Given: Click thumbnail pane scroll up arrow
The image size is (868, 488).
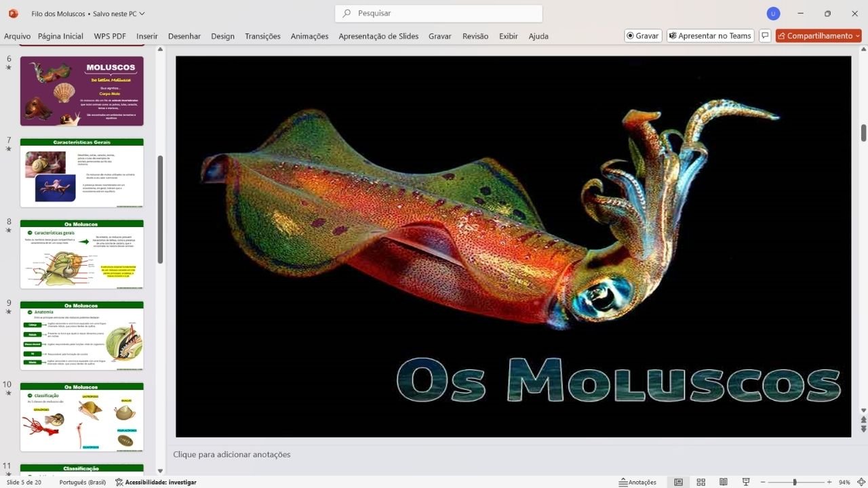Looking at the screenshot, I should [161, 49].
